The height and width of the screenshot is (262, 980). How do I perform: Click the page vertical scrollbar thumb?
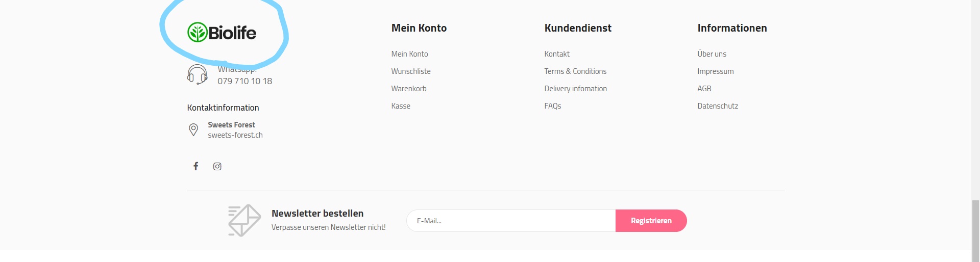tap(975, 231)
